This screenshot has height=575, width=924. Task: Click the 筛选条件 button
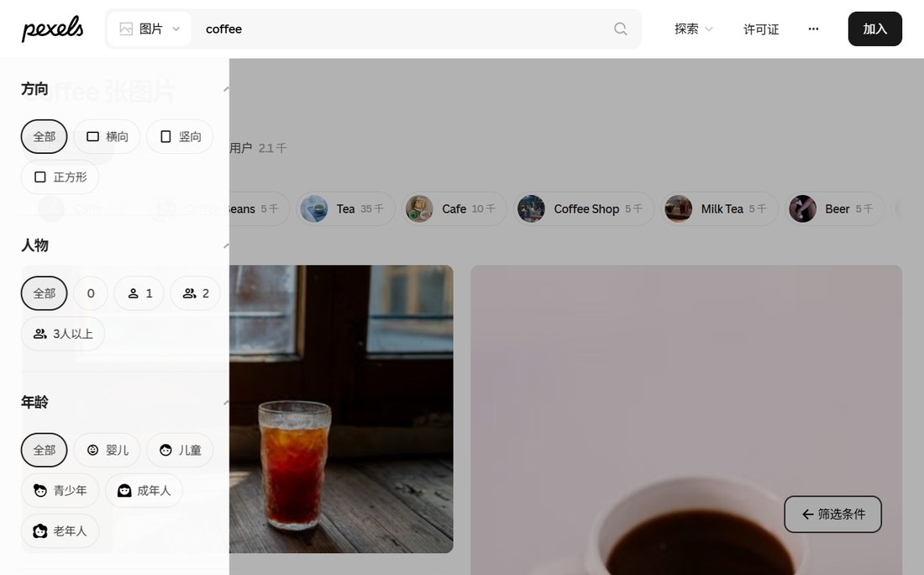[x=832, y=514]
